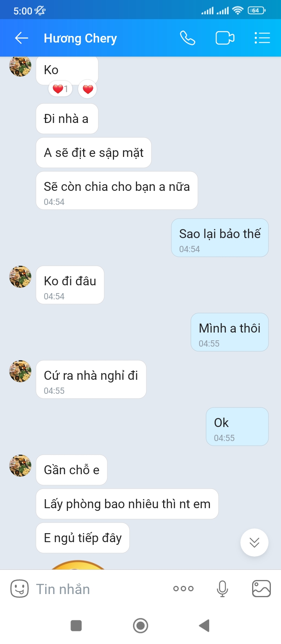The image size is (281, 644).
Task: Go back using the header arrow
Action: [x=21, y=38]
